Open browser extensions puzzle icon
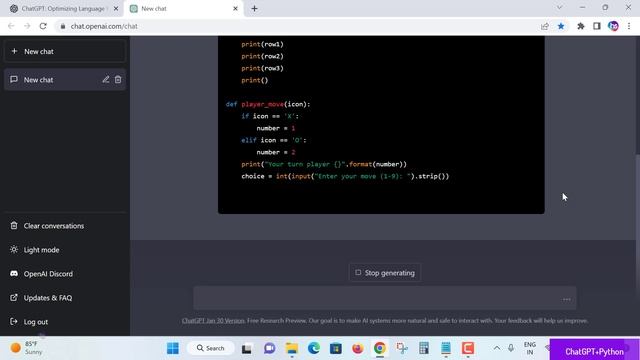Viewport: 640px width, 360px height. coord(580,26)
